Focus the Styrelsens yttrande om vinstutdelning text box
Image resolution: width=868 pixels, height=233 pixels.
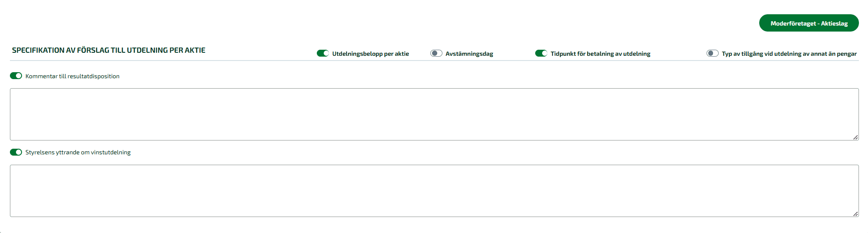[x=434, y=191]
